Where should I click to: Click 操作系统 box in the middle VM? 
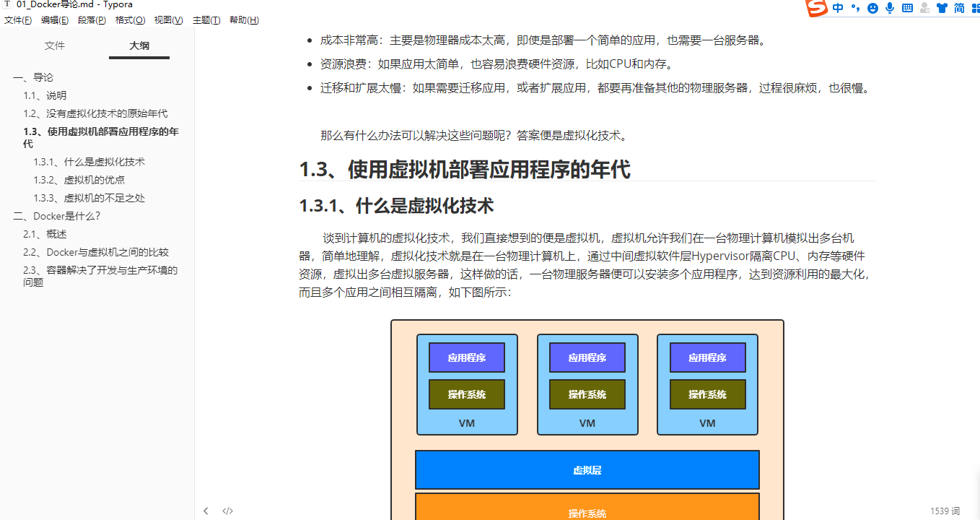587,394
